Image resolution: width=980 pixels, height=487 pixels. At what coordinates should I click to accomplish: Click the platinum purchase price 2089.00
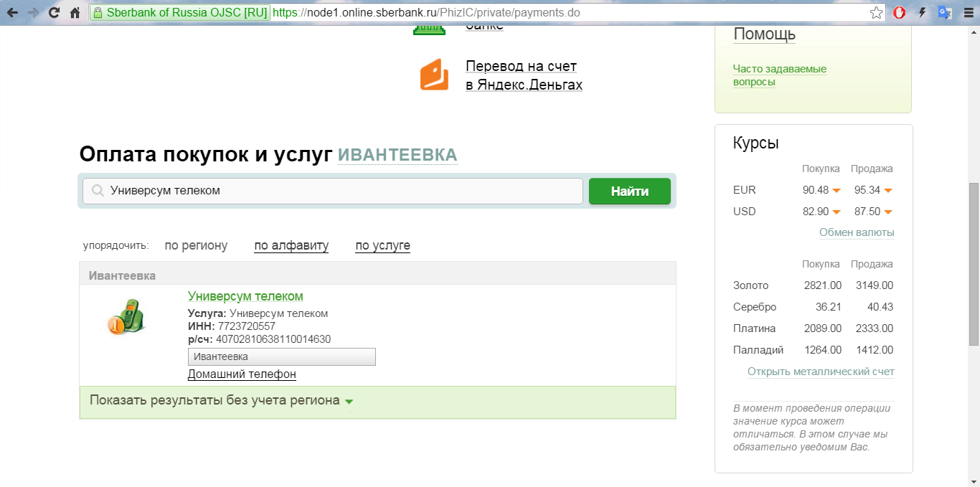click(x=823, y=328)
